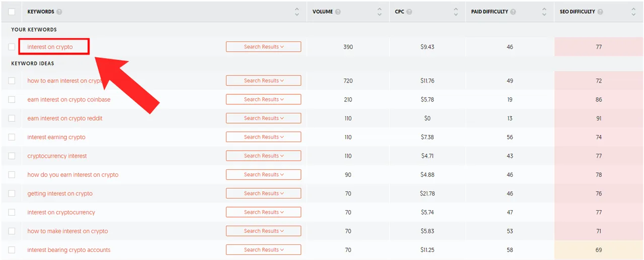
Task: Open 'interest bearing crypto accounts' keyword
Action: click(69, 250)
